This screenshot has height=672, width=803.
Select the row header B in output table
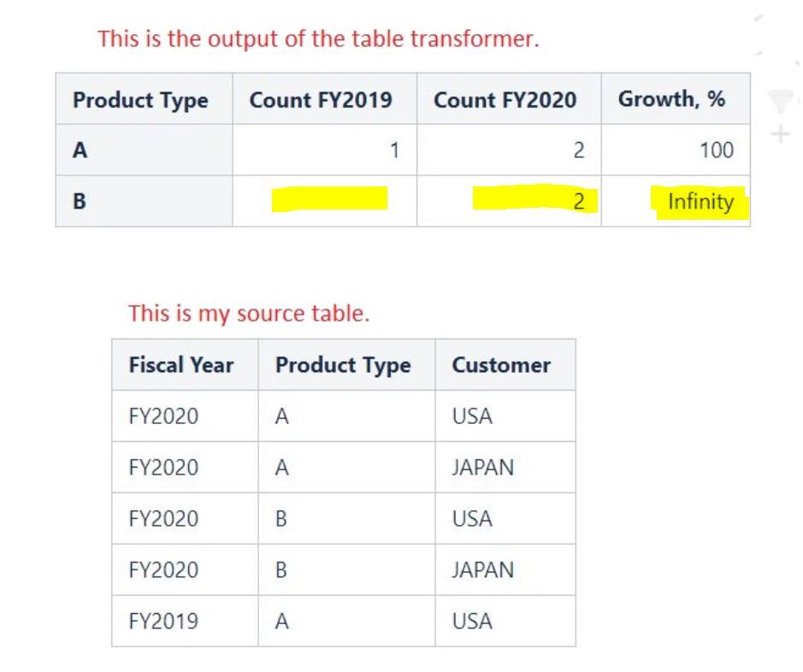144,201
